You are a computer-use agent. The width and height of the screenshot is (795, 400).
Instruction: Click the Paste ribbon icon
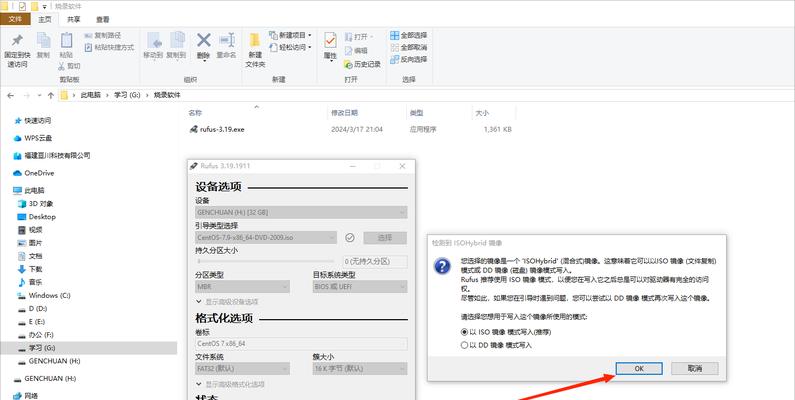pos(66,41)
